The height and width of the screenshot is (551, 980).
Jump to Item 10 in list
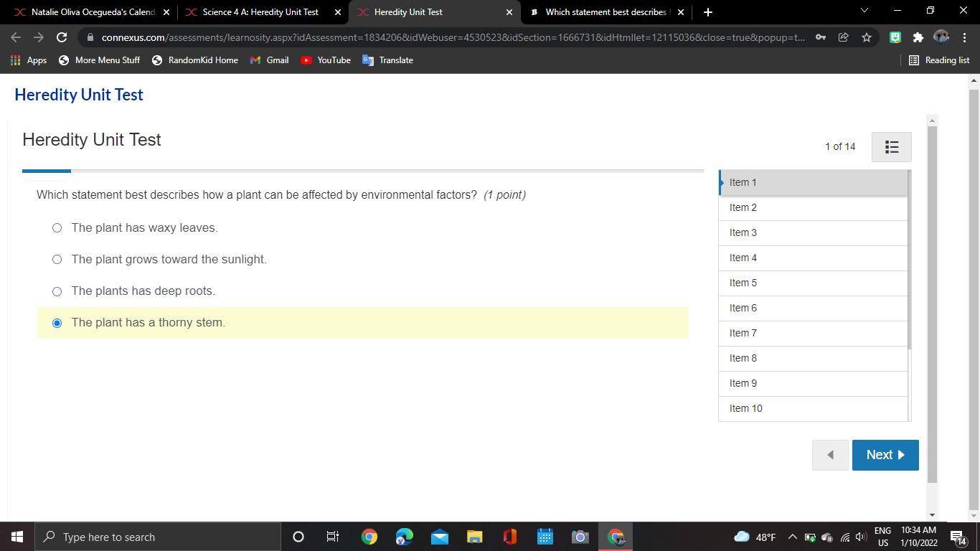coord(814,409)
